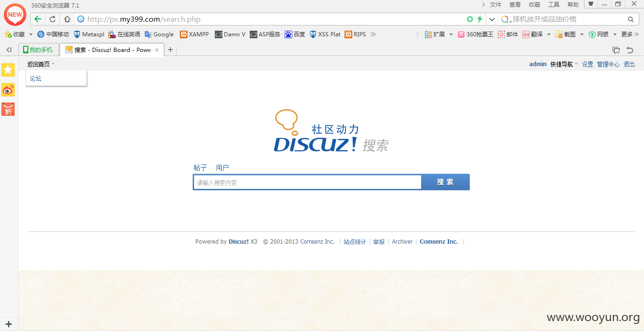Open the Damn V bookmark
The height and width of the screenshot is (331, 644).
click(230, 34)
